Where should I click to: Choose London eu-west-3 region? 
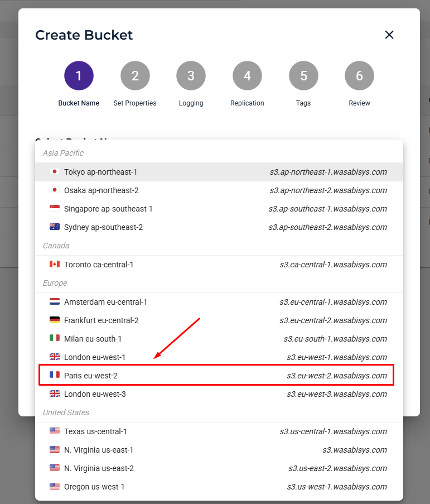[219, 394]
